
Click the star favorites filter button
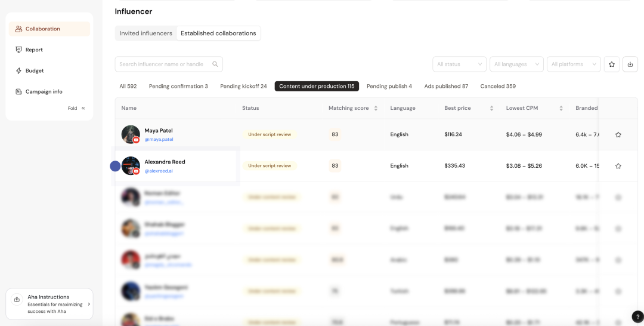click(611, 64)
